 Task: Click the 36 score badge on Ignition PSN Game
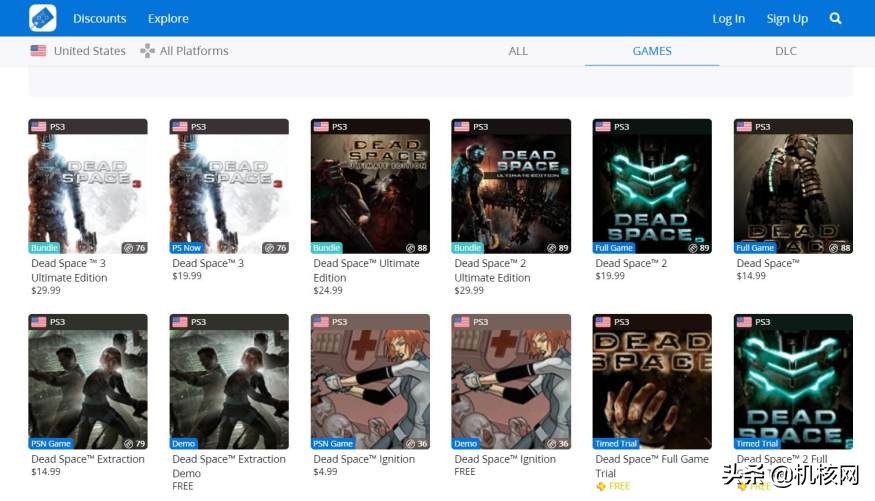click(417, 444)
